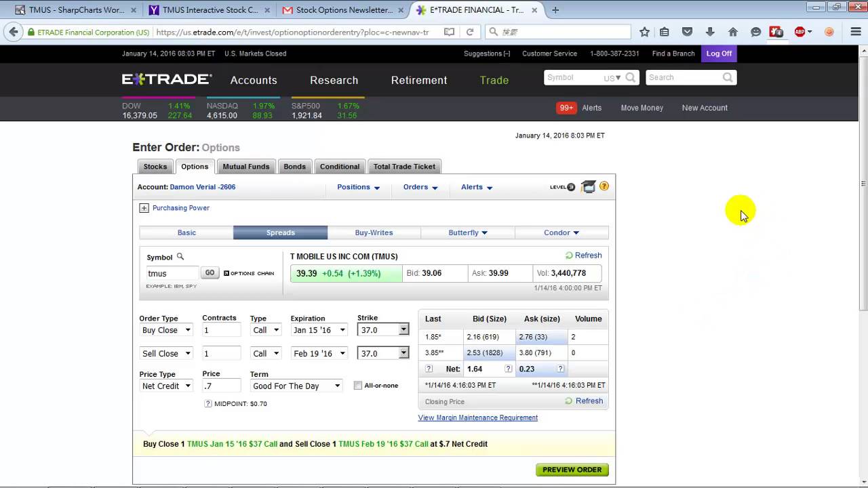Open the Jan 15 '16 expiration dropdown
868x488 pixels.
[x=319, y=330]
